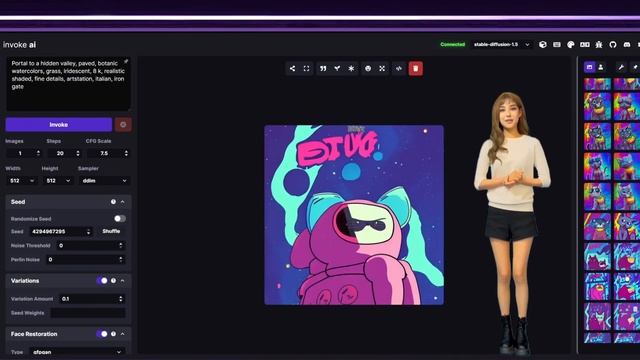
Task: Click the purple Invoke button
Action: coord(59,124)
